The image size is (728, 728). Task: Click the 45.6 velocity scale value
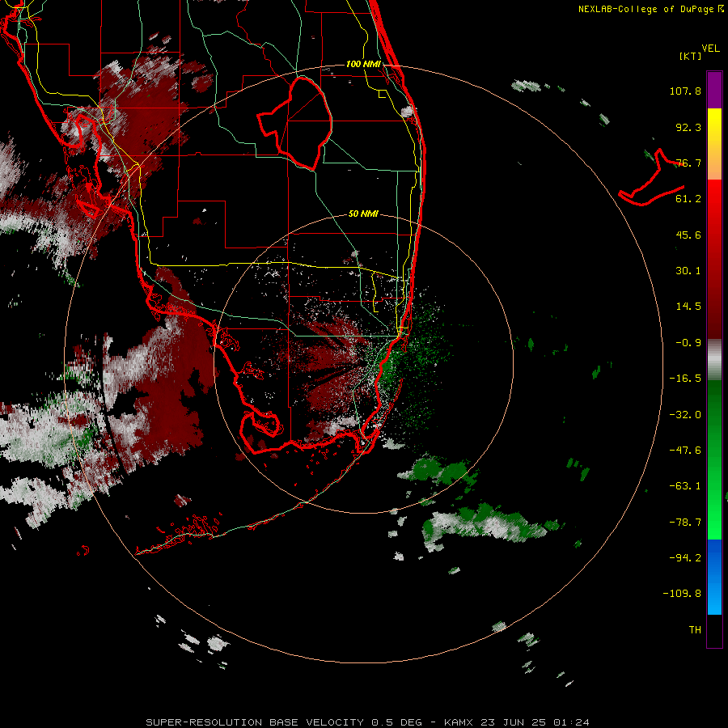click(688, 235)
